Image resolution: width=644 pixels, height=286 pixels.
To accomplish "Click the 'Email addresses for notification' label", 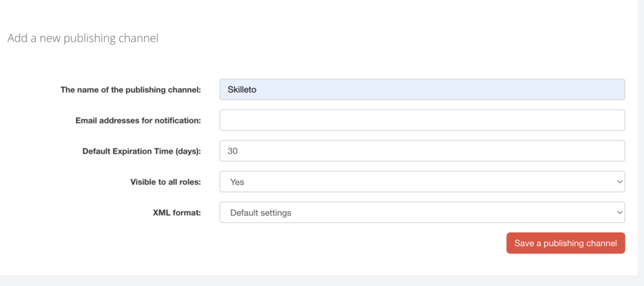I will tap(138, 120).
